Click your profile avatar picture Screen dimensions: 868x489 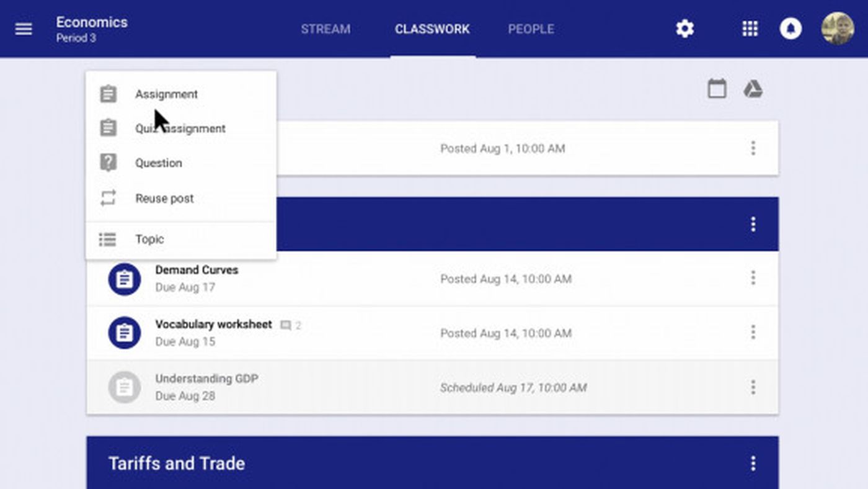pos(838,29)
